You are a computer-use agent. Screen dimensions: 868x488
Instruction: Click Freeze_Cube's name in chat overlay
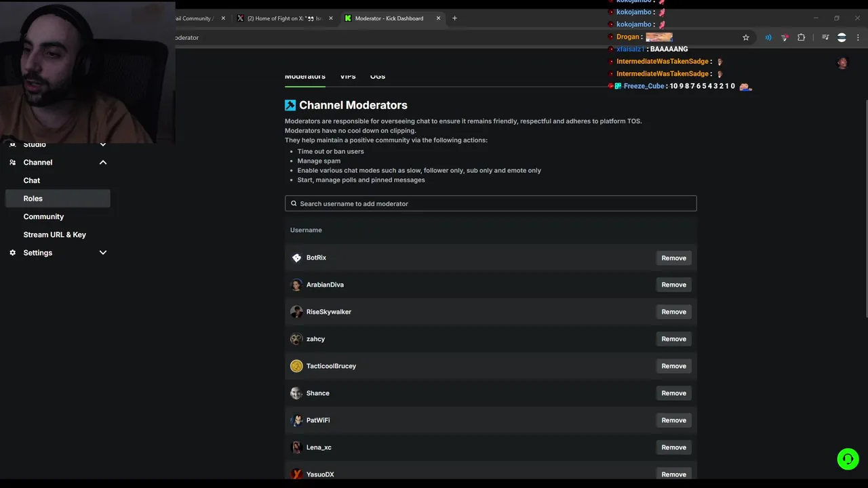click(x=644, y=86)
